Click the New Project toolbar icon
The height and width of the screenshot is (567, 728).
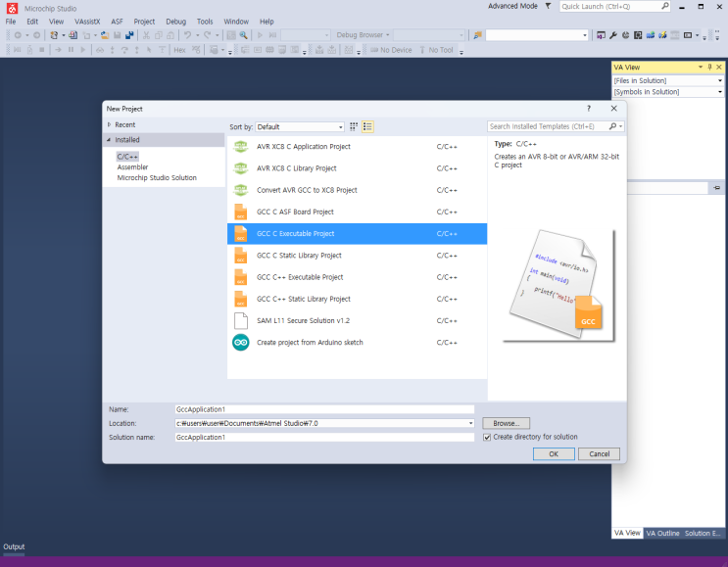click(54, 35)
